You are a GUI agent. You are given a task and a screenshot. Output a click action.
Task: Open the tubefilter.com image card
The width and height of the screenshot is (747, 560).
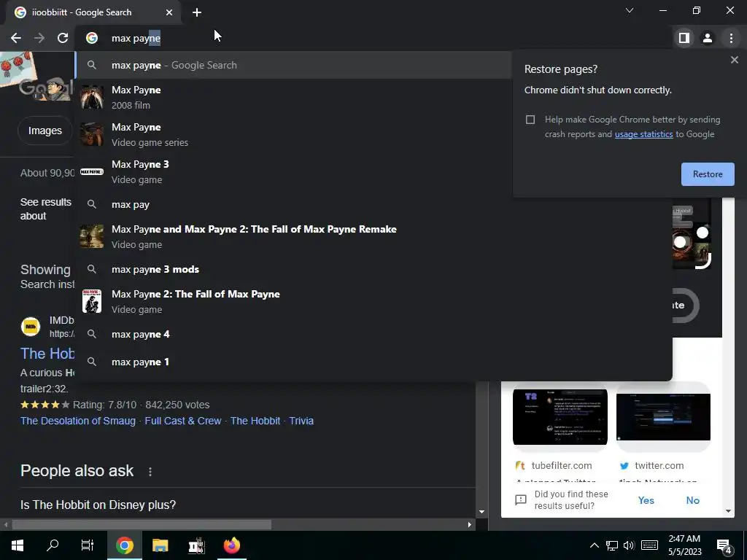pos(560,416)
